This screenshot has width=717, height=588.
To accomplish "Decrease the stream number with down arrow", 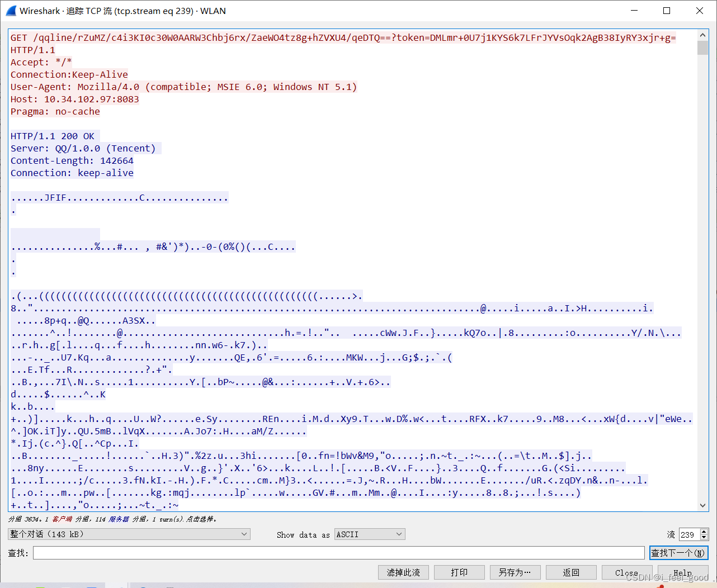I will click(x=704, y=538).
